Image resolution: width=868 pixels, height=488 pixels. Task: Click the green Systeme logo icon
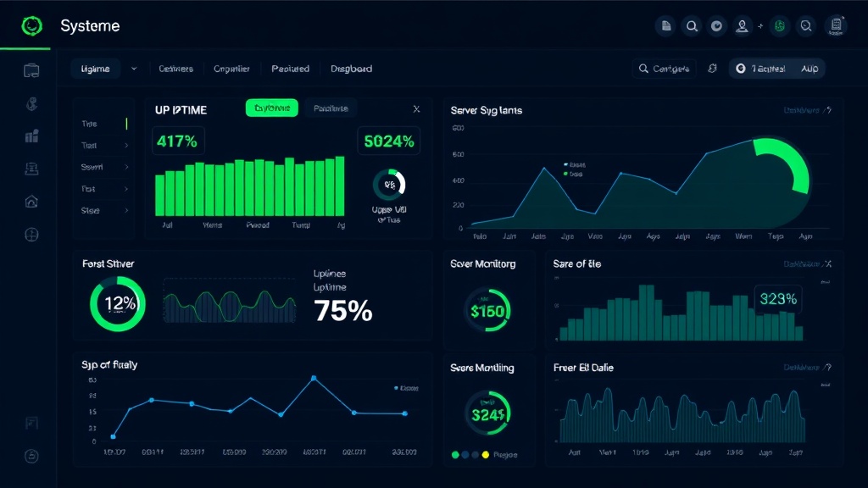point(31,26)
